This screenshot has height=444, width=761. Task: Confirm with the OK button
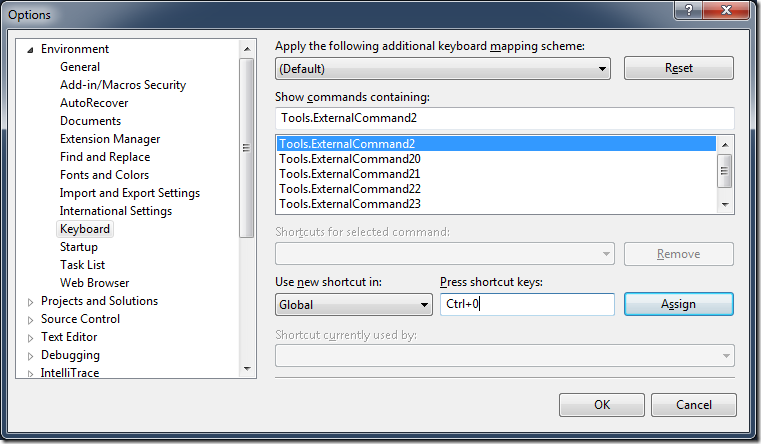pos(601,405)
